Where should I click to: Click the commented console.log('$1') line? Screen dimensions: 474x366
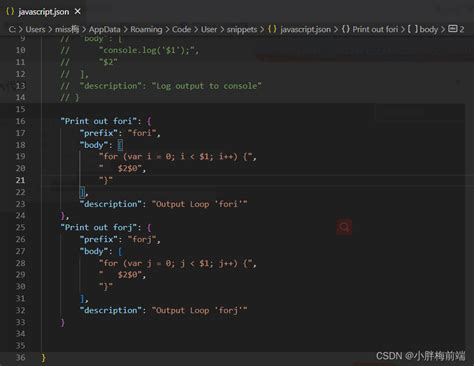[130, 50]
